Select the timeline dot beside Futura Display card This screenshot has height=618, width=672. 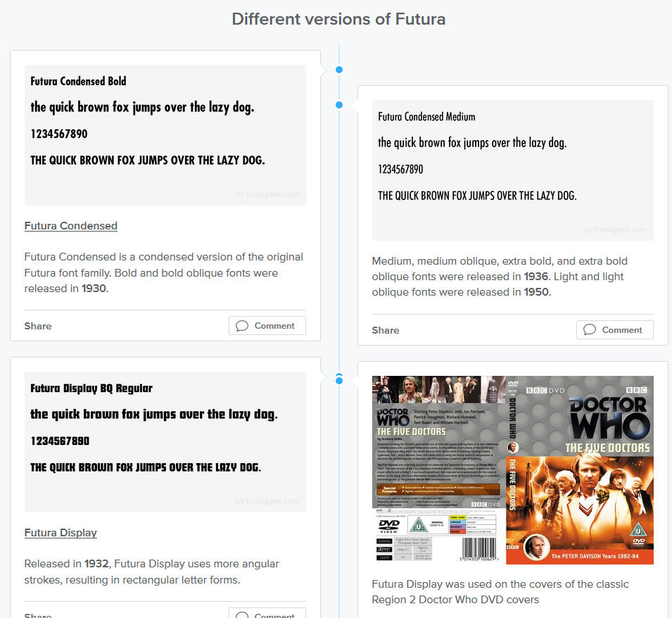coord(339,381)
